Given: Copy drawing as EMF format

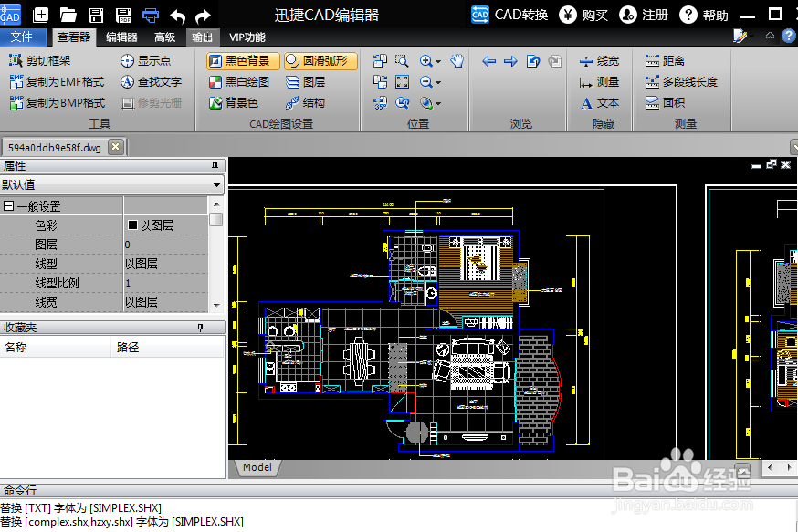Looking at the screenshot, I should pyautogui.click(x=57, y=82).
